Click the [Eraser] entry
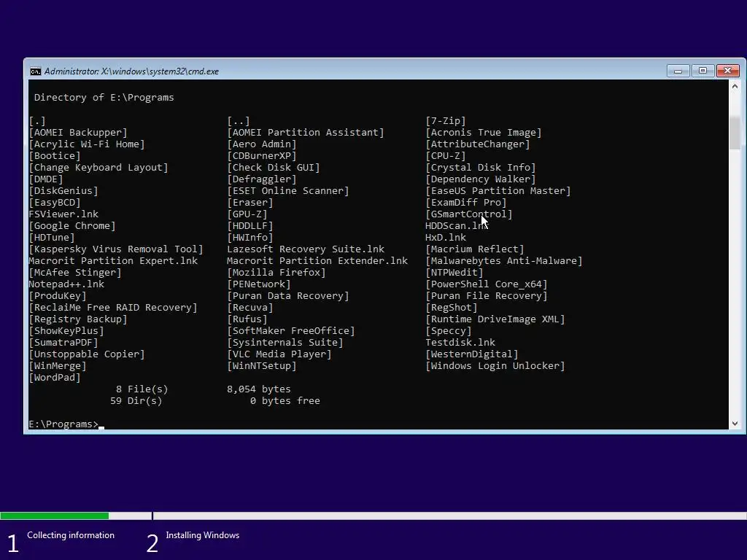The width and height of the screenshot is (747, 560). [250, 203]
